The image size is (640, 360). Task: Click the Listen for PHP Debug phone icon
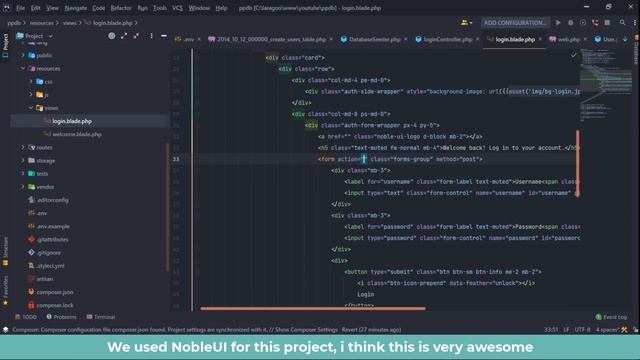[595, 23]
